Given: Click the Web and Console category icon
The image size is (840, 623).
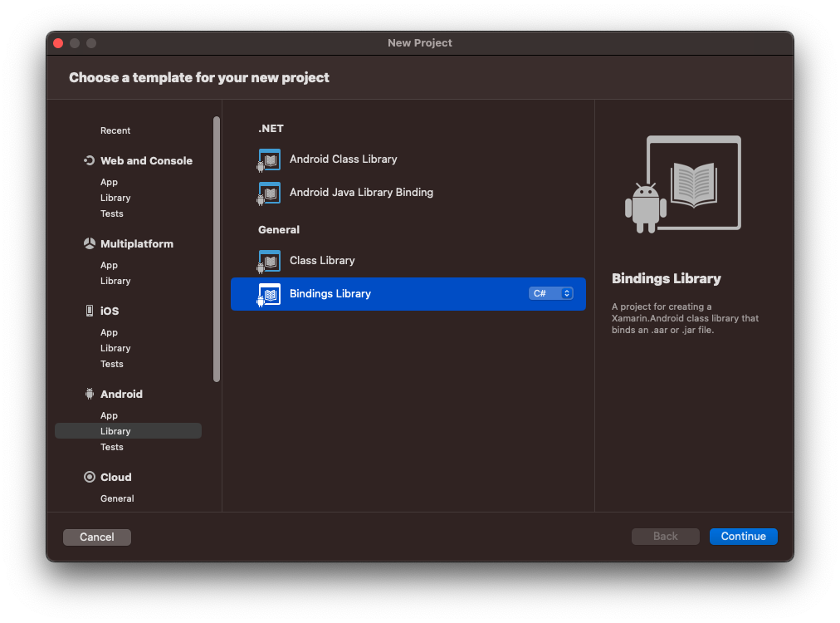Looking at the screenshot, I should [x=89, y=160].
